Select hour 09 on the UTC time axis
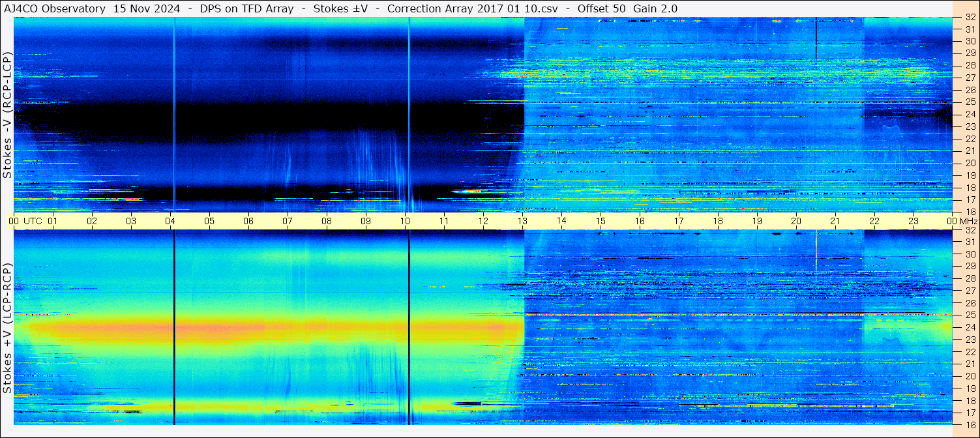The width and height of the screenshot is (980, 438). click(366, 221)
